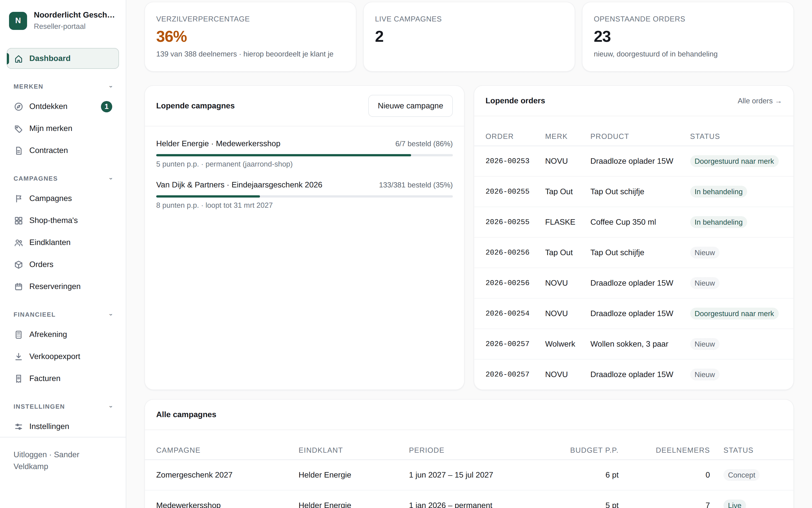The image size is (812, 508).
Task: Click the Helder Energie progress bar
Action: (x=304, y=155)
